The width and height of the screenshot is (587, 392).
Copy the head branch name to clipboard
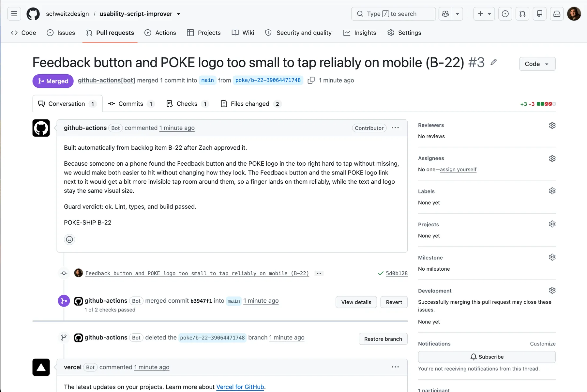[x=311, y=80]
